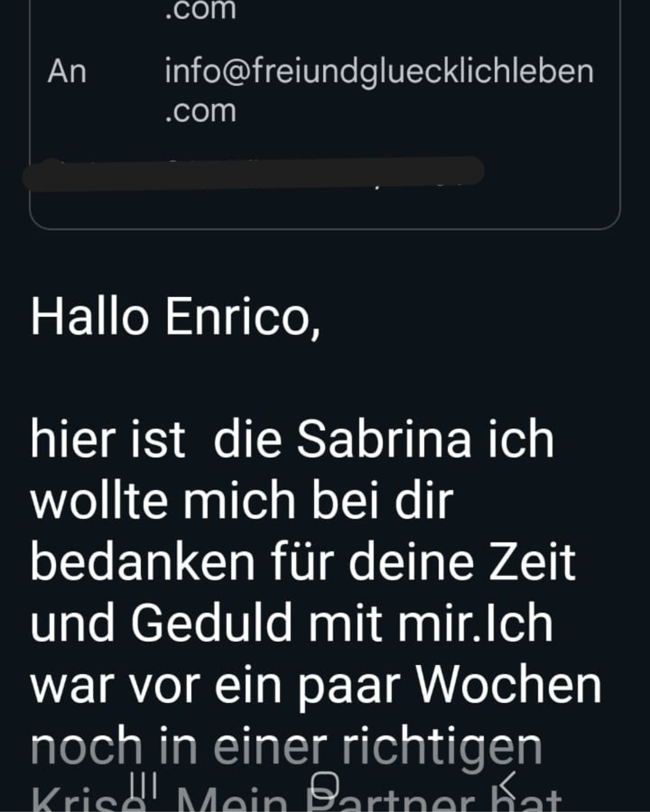650x812 pixels.
Task: Tap the Android back arrow icon
Action: [x=507, y=784]
